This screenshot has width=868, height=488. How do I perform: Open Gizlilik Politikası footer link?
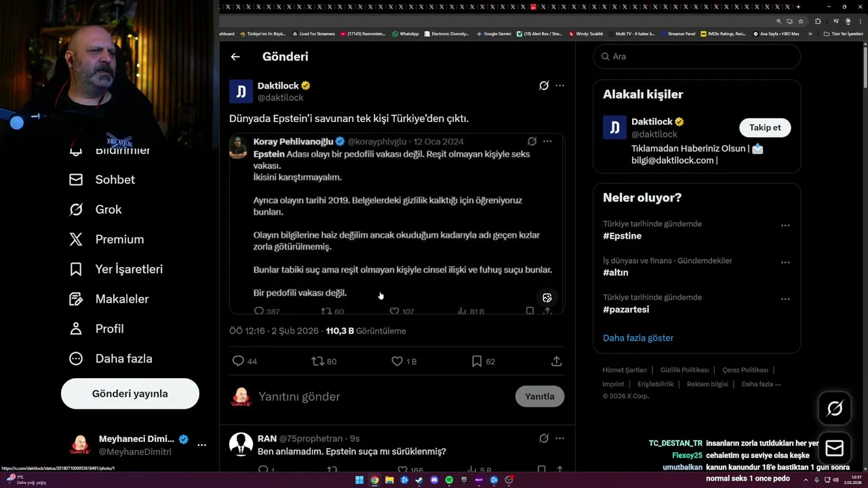684,370
